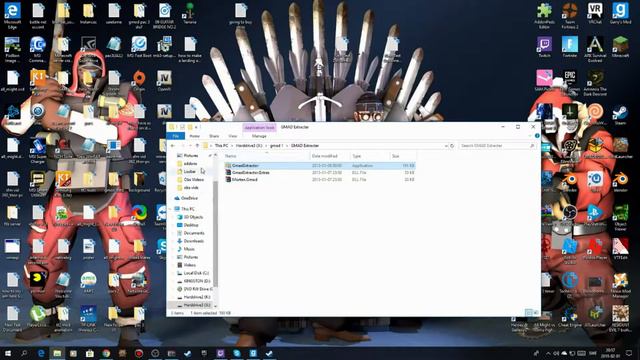Open Local Disk (C:) in navigation pane
This screenshot has height=360, width=640.
(196, 273)
